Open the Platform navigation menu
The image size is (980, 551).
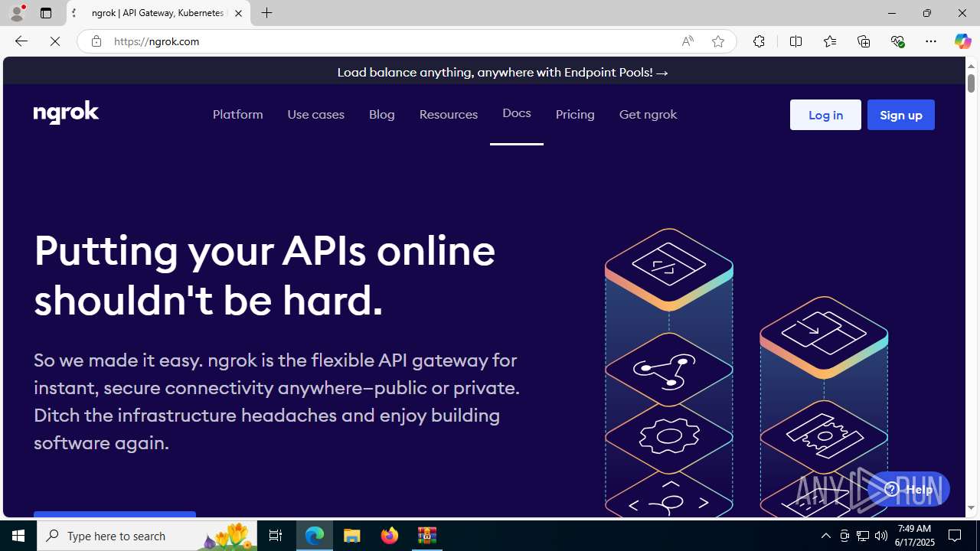tap(238, 114)
